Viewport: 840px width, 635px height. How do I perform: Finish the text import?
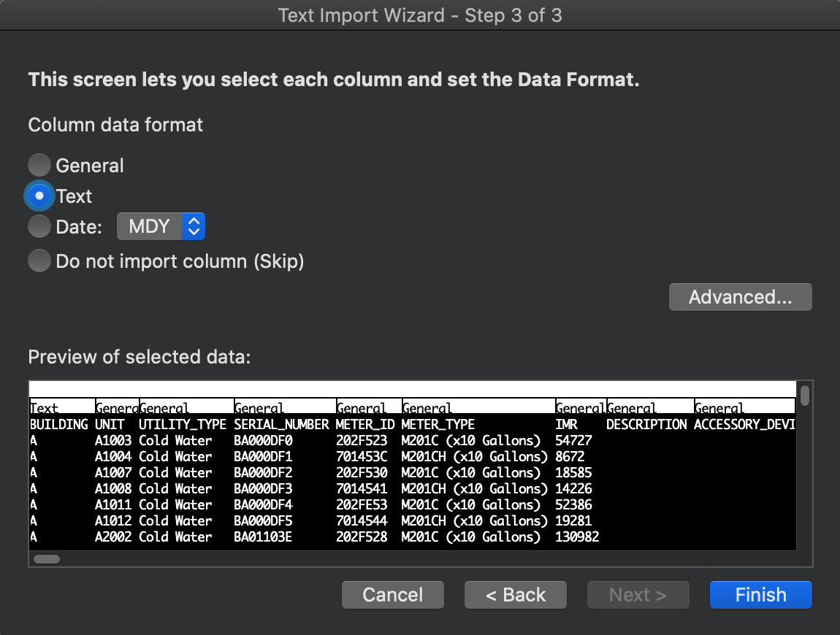tap(760, 595)
